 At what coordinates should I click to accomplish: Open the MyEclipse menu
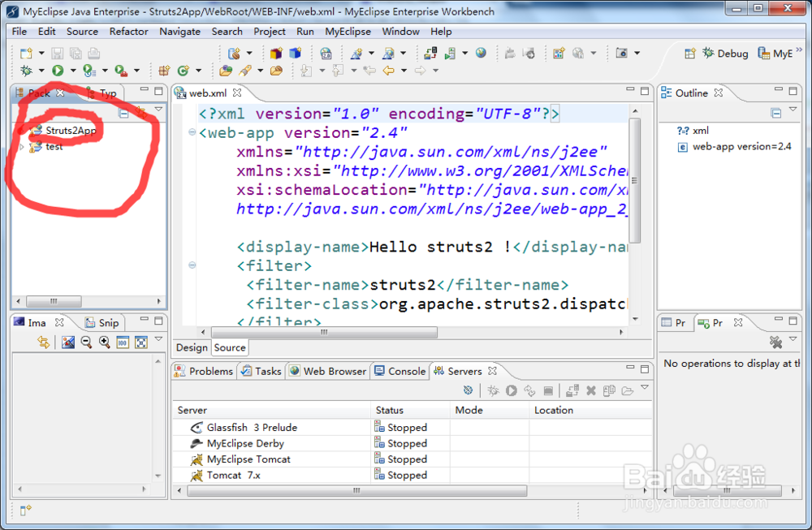point(348,32)
